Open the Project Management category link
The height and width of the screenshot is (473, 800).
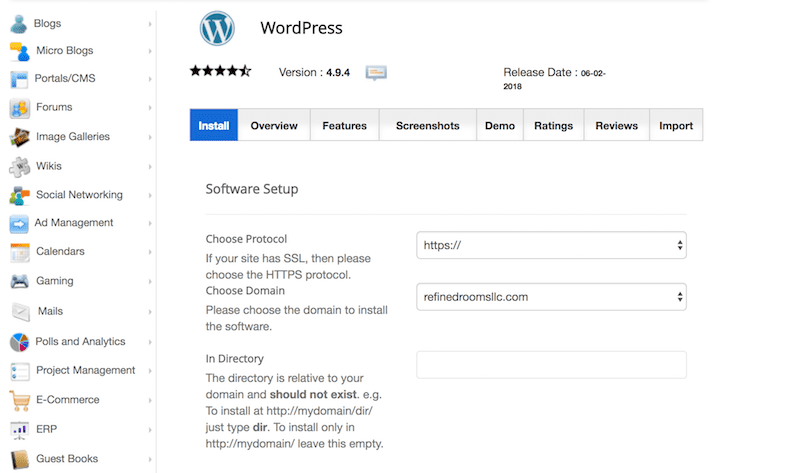click(x=86, y=370)
